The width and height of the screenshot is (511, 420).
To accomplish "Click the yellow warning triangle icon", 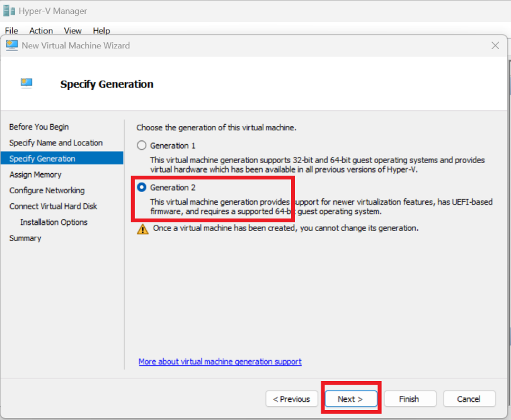I will point(143,229).
